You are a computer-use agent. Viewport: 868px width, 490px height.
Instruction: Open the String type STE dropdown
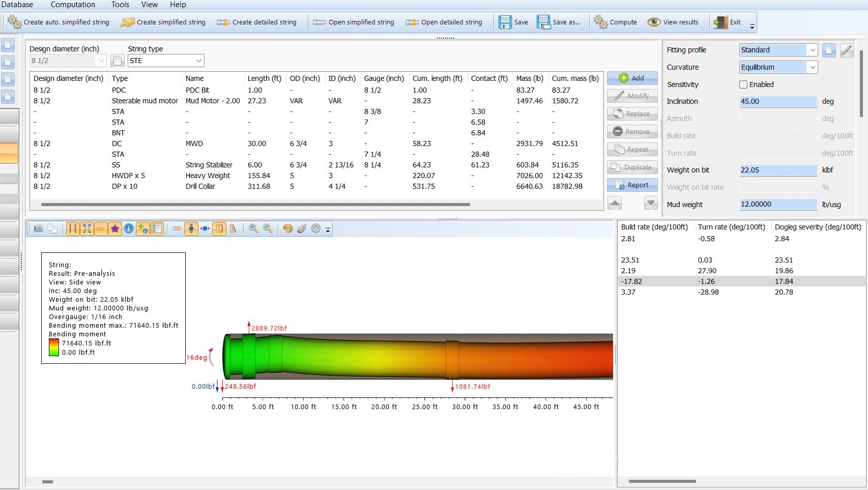click(x=165, y=61)
